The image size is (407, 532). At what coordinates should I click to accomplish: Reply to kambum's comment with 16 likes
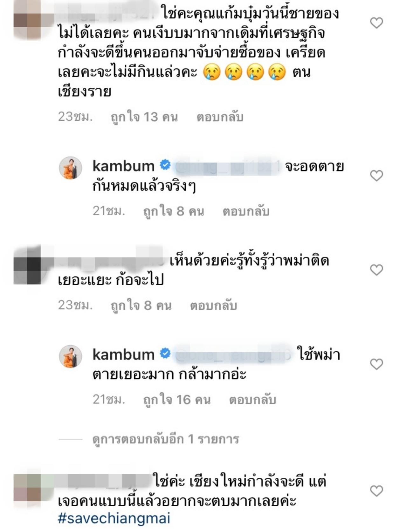252,400
